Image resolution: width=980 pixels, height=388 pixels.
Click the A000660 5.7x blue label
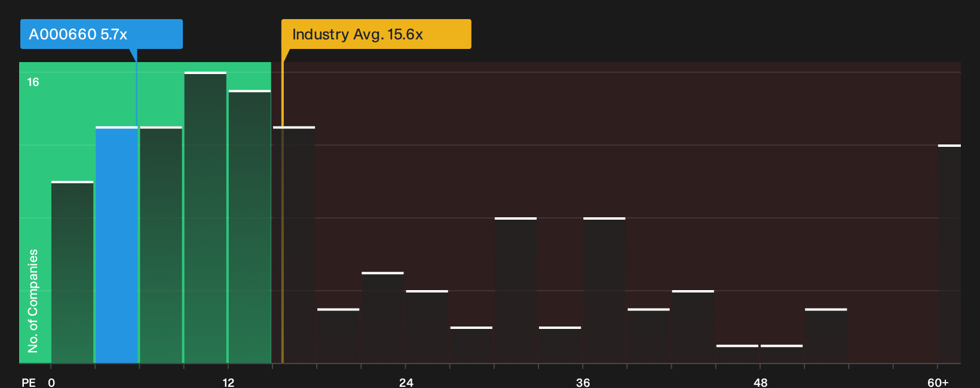(102, 34)
